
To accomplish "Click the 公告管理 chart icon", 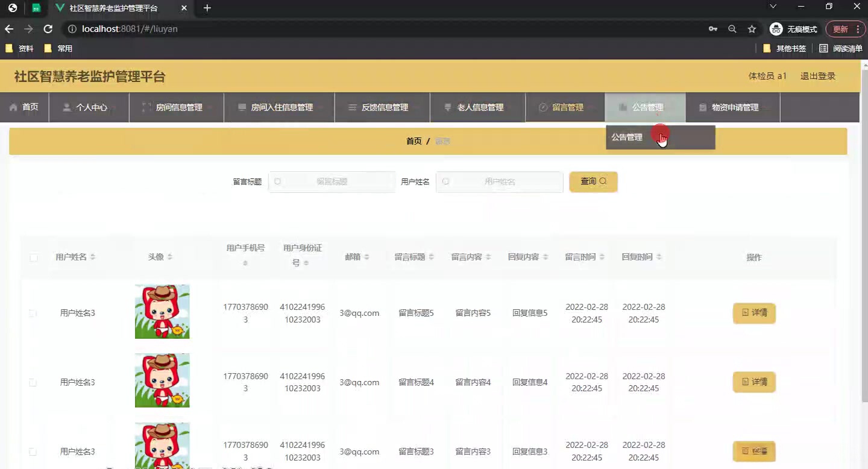I will 622,107.
